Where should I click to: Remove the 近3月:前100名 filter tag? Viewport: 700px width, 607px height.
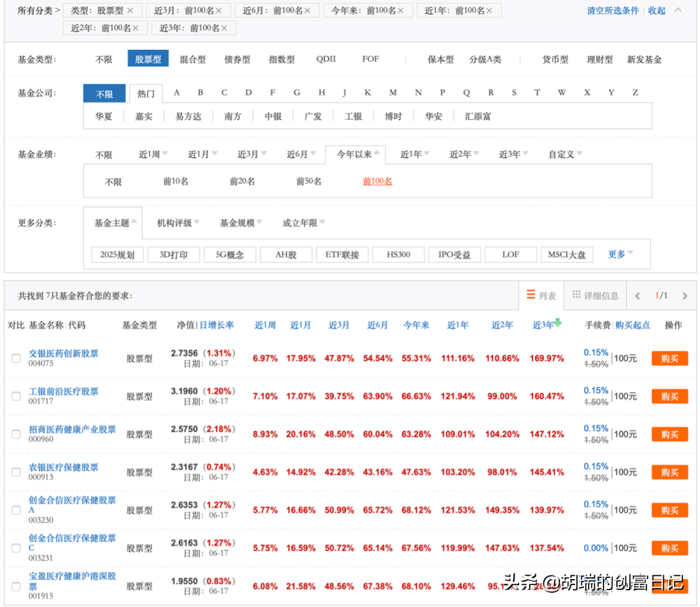click(219, 10)
